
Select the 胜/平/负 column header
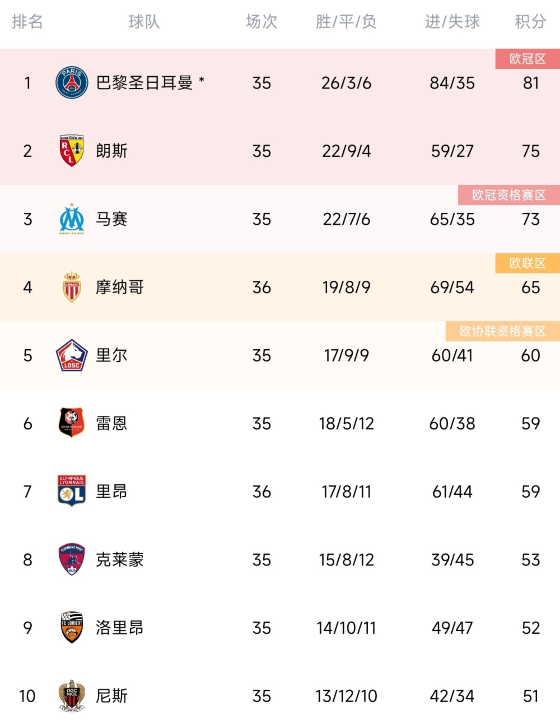[x=346, y=22]
